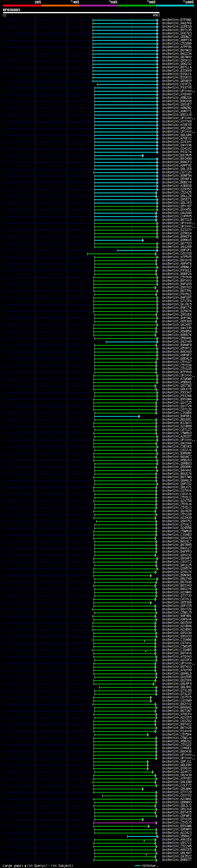
Task: Click the short cyan bar for Q9M615
Action: tap(119, 240)
